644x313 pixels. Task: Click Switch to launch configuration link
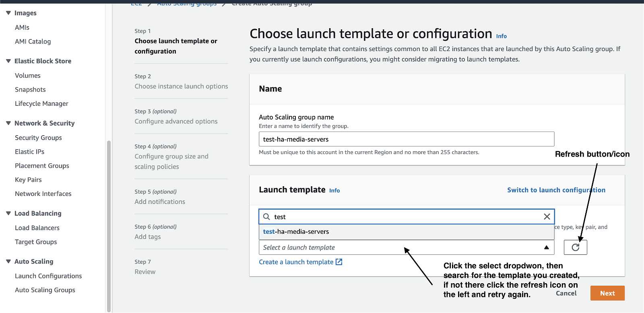click(x=556, y=190)
